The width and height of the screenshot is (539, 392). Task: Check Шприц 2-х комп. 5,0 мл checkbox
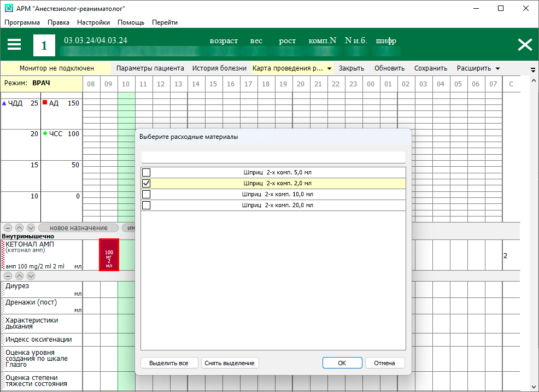[146, 172]
